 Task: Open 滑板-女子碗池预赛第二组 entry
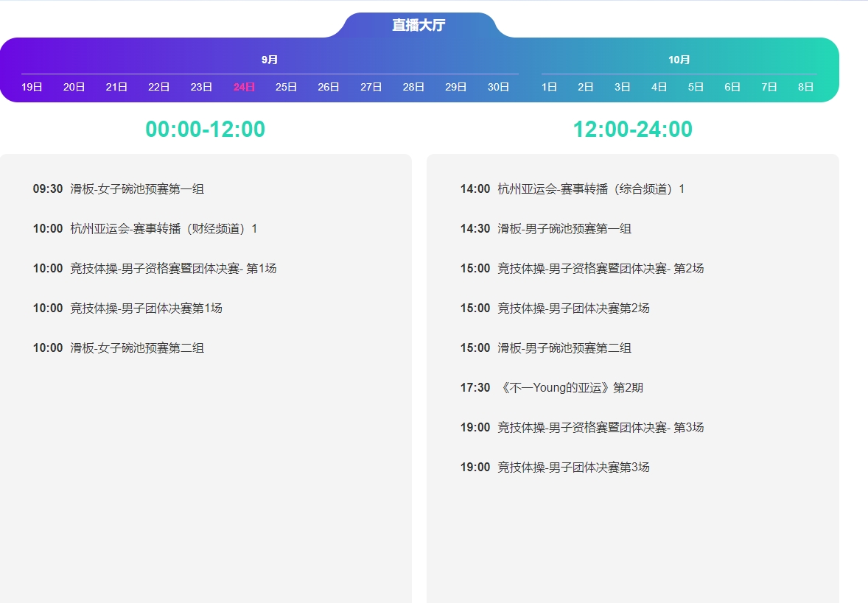(137, 348)
